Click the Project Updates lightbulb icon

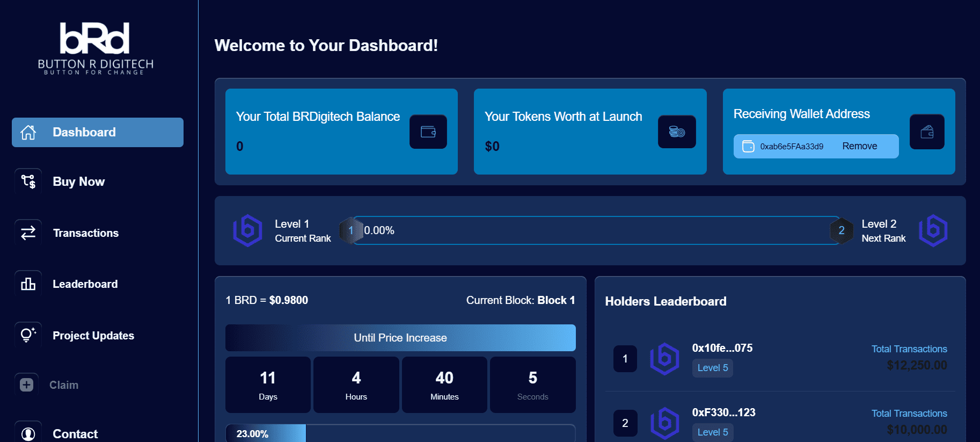[28, 335]
